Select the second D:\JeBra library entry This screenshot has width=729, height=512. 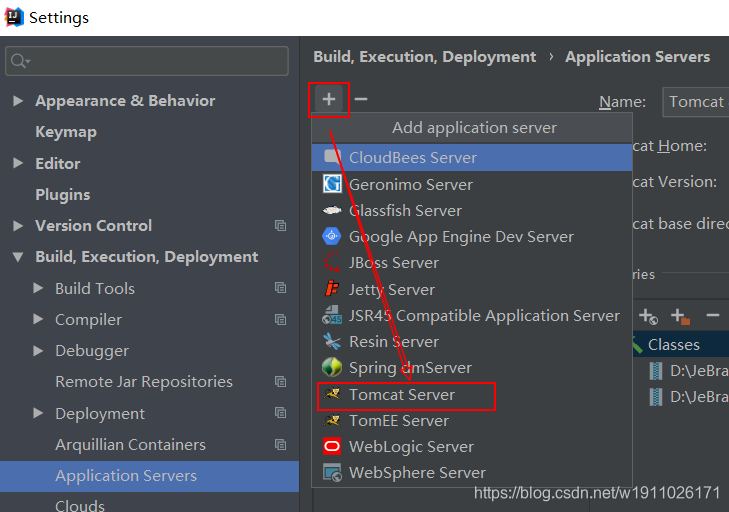689,397
